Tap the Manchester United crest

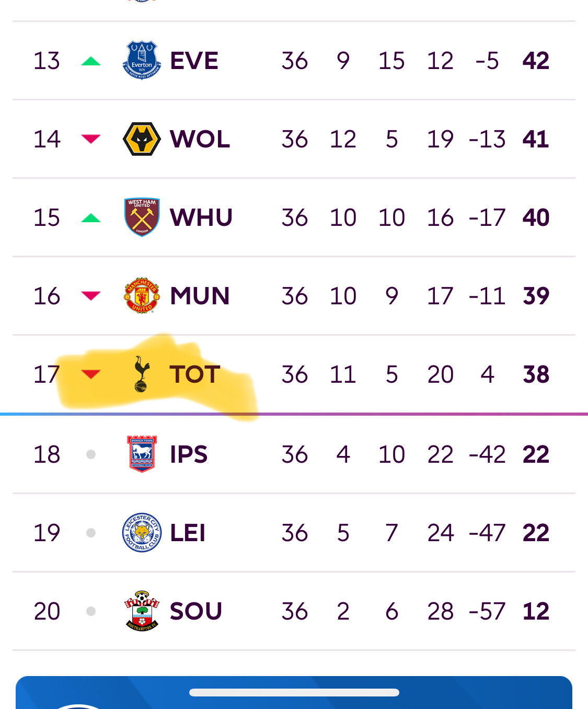pyautogui.click(x=142, y=295)
